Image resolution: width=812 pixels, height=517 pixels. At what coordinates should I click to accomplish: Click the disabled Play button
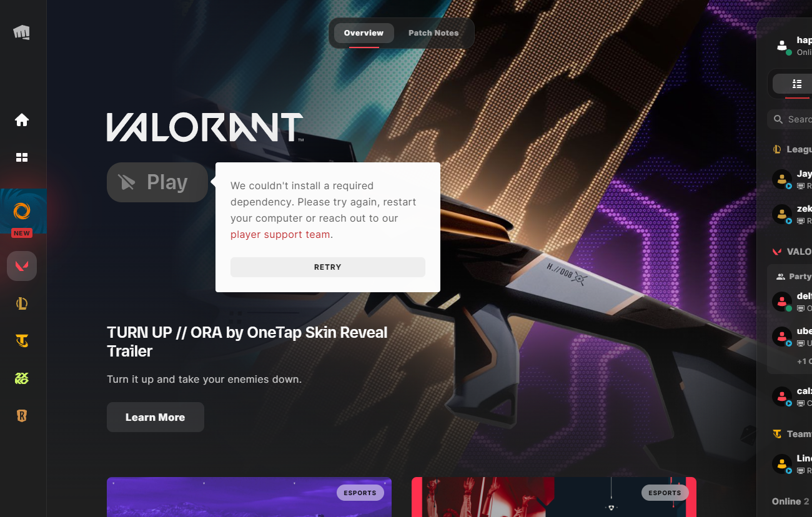point(157,182)
